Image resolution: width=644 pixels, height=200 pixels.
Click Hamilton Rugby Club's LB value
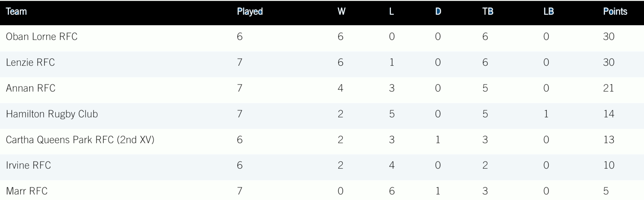click(x=546, y=114)
